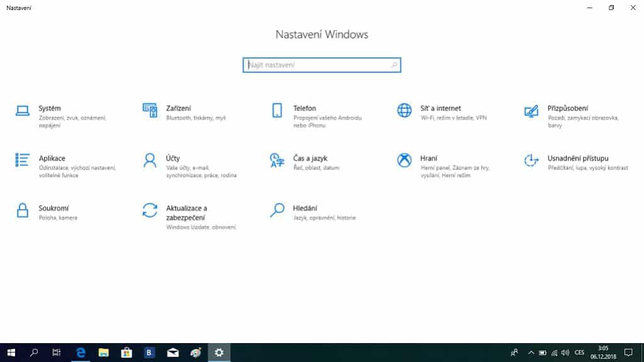Open the Aplikace list icon
This screenshot has width=644, height=362.
[23, 160]
